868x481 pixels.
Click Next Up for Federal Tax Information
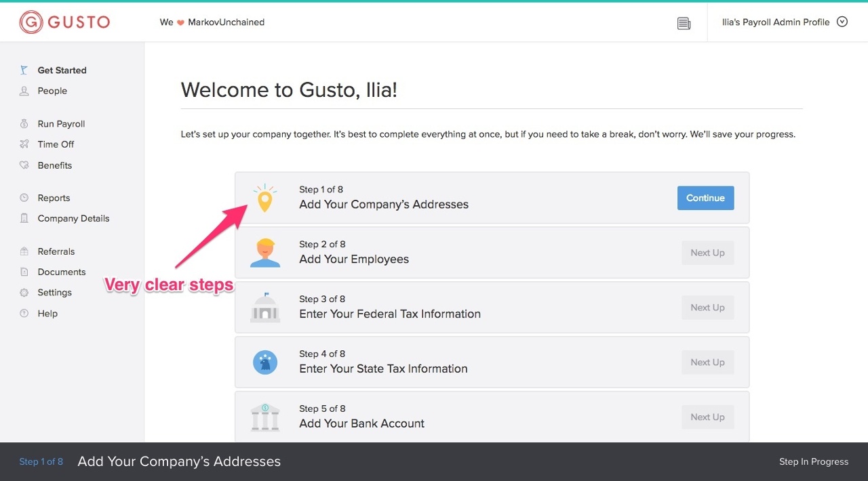[707, 308]
